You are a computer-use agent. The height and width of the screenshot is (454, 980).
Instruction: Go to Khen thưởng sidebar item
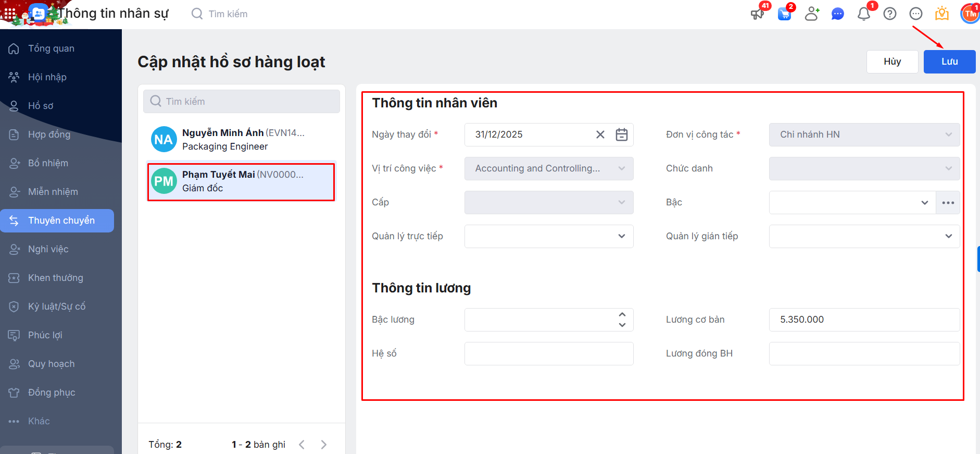coord(55,278)
